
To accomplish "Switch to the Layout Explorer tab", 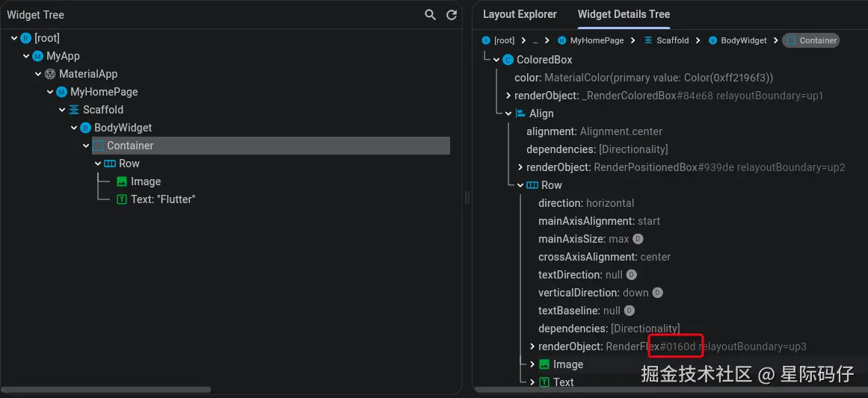I will coord(520,14).
